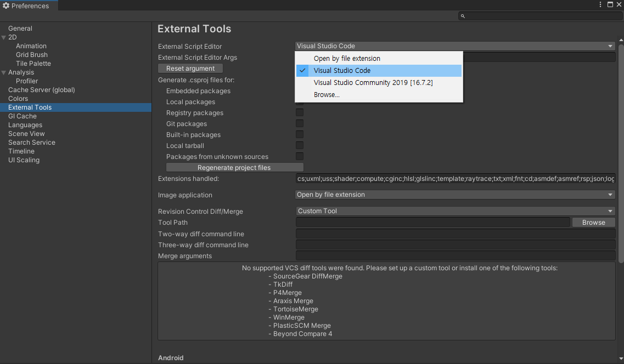
Task: Click the scrollbar up arrow
Action: coord(621,40)
